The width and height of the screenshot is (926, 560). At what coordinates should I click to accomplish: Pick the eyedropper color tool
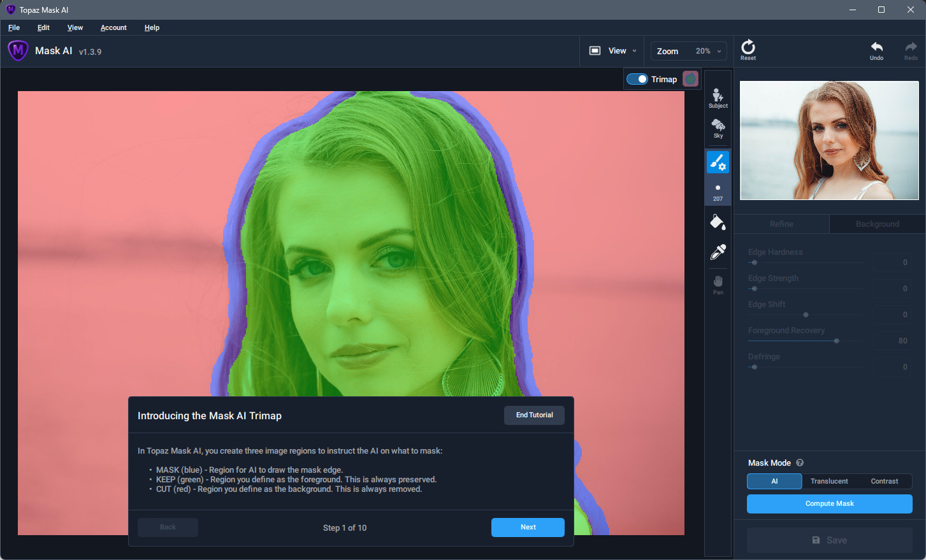[718, 252]
